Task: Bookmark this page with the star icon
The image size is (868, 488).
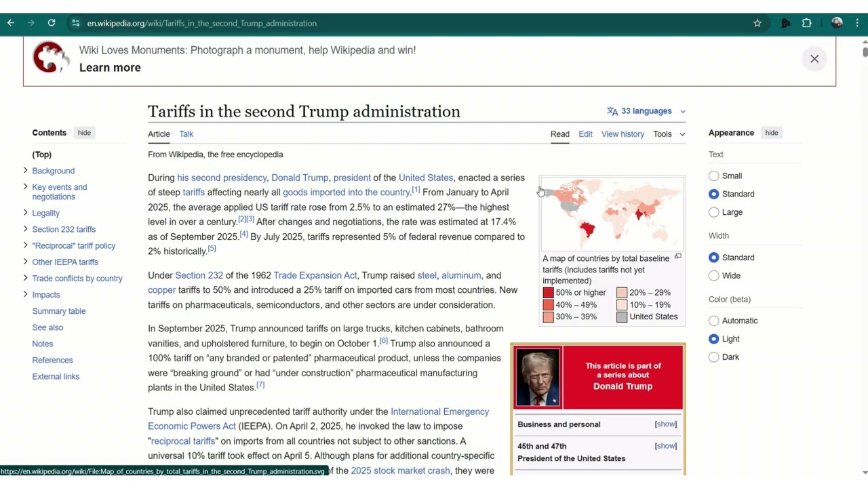Action: 757,23
